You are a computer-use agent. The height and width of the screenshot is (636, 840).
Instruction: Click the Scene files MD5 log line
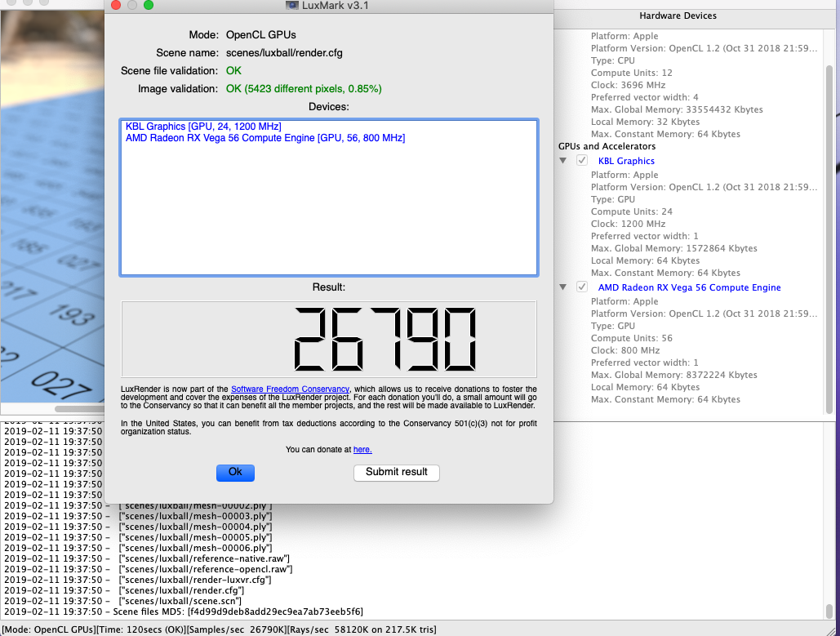point(183,612)
